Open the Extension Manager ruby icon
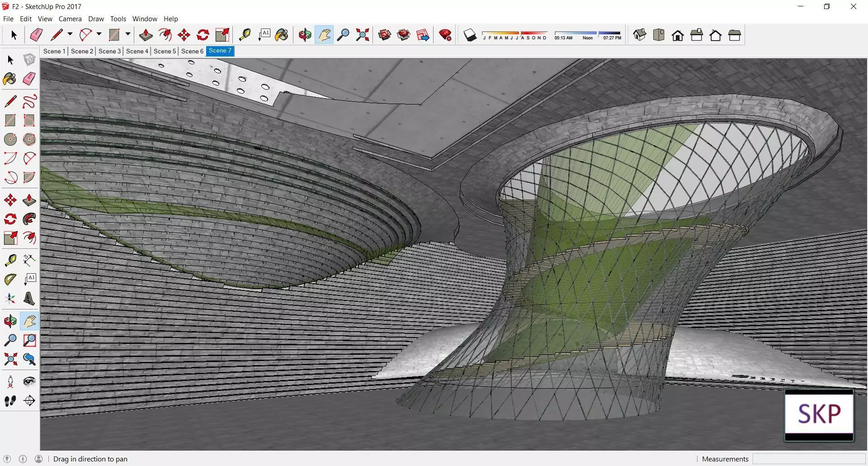This screenshot has width=868, height=466. [445, 35]
